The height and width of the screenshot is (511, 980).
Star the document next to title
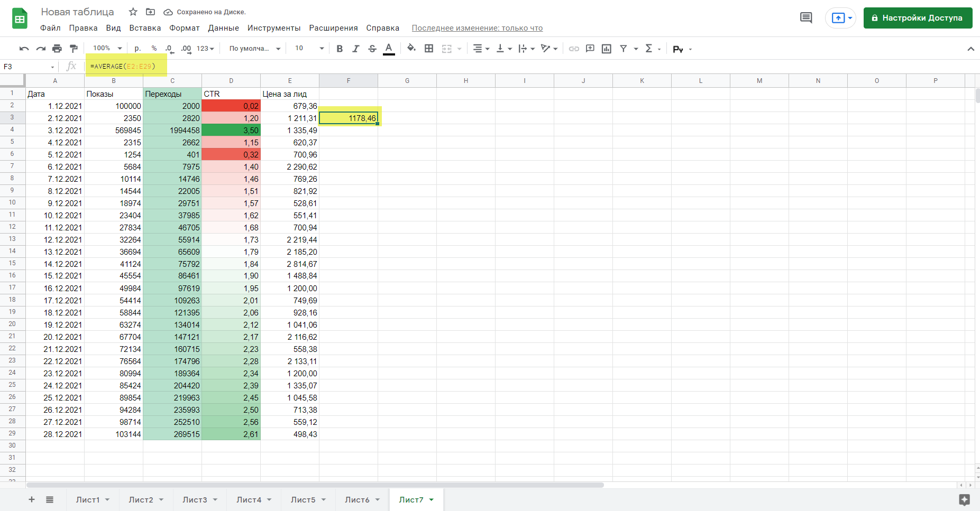pos(133,12)
